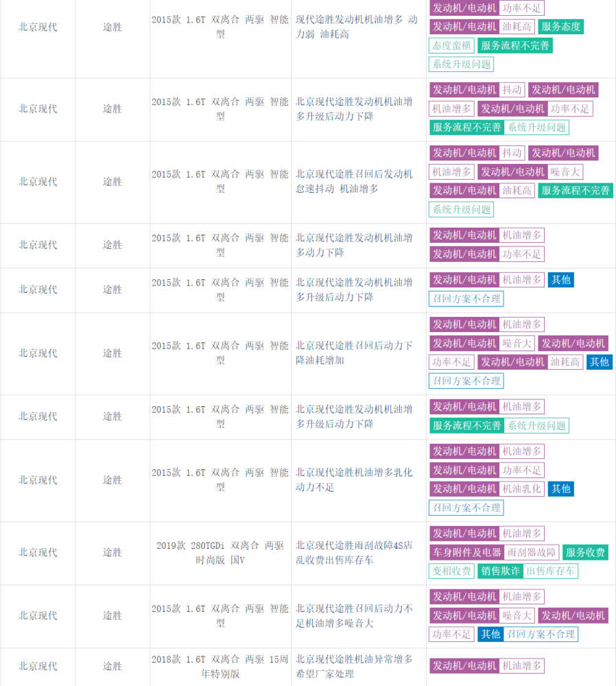The image size is (616, 686).
Task: Click 北京现代 brand in 2019款 row
Action: [38, 552]
